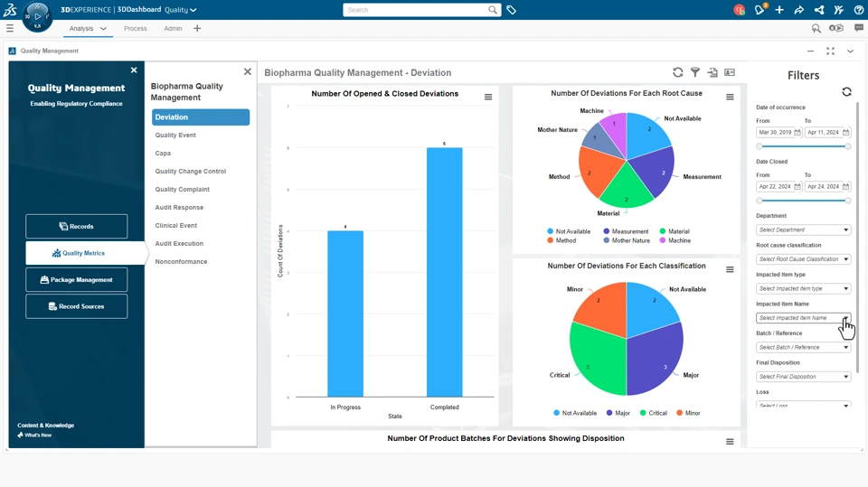Open the tools icon beside help
The height and width of the screenshot is (487, 868).
tap(839, 10)
